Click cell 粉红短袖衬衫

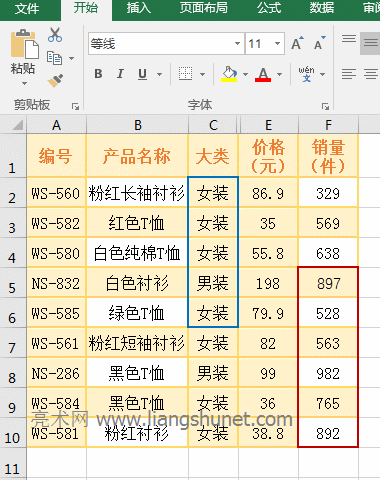click(137, 343)
